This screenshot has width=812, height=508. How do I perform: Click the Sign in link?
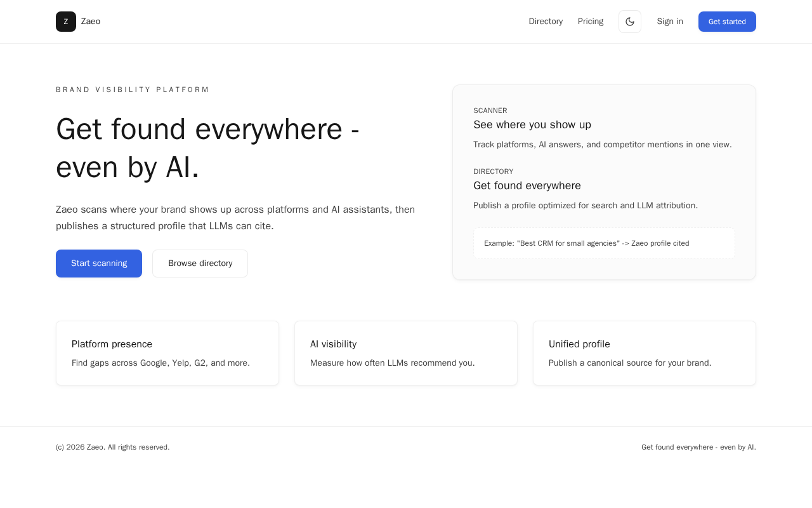pos(670,22)
